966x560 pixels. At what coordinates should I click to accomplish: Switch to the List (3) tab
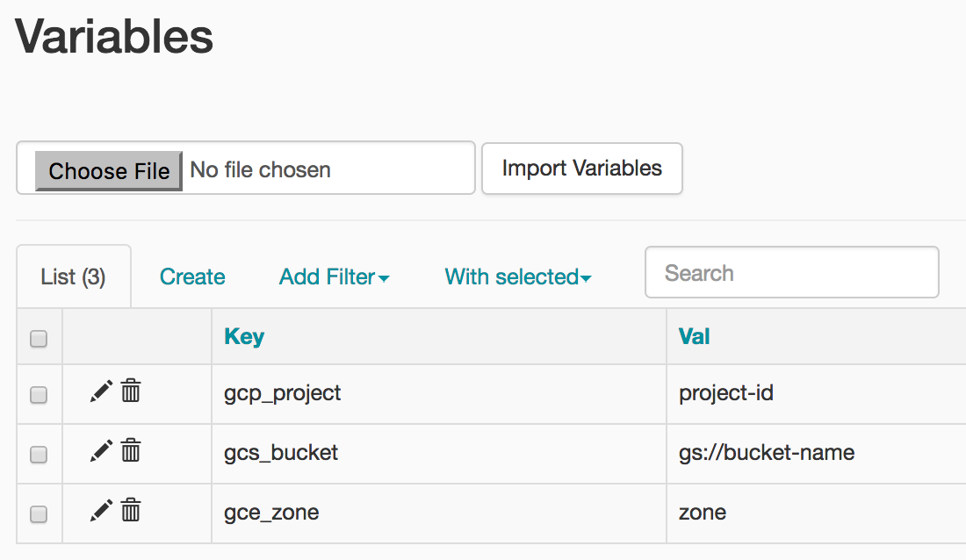(74, 276)
